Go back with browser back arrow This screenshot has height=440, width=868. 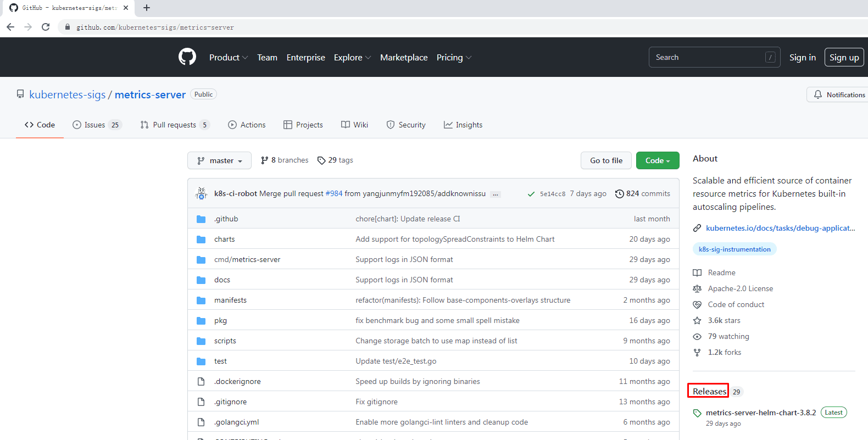pos(10,27)
